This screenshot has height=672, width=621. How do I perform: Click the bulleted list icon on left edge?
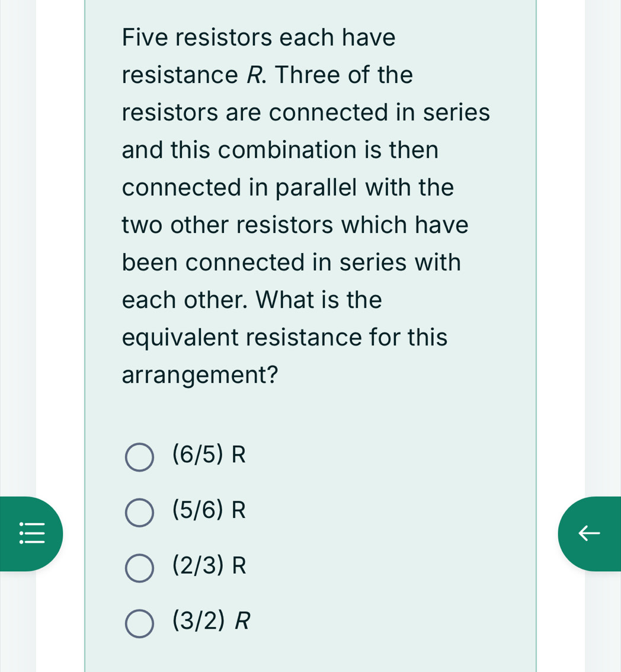[x=31, y=533]
